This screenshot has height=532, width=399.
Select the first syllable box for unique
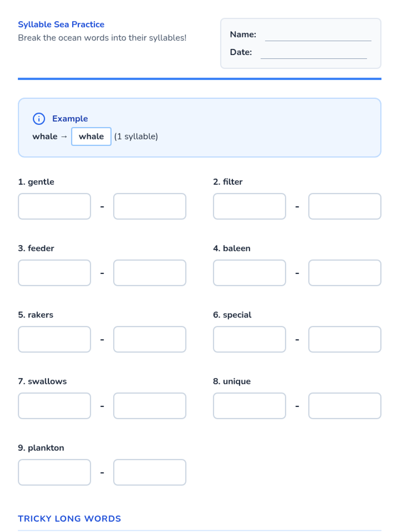[249, 406]
